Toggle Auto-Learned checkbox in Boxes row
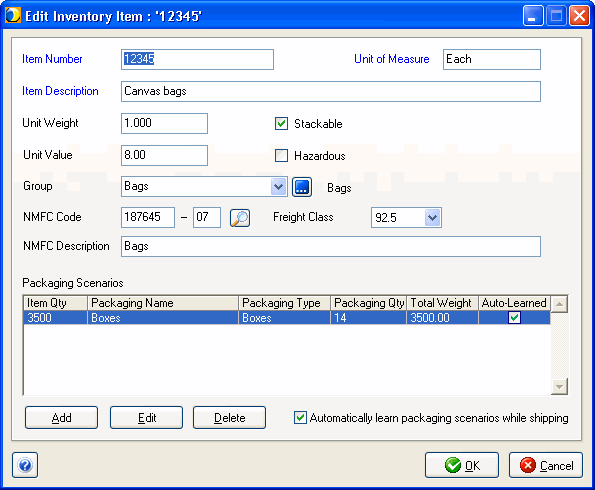This screenshot has width=595, height=490. tap(514, 317)
